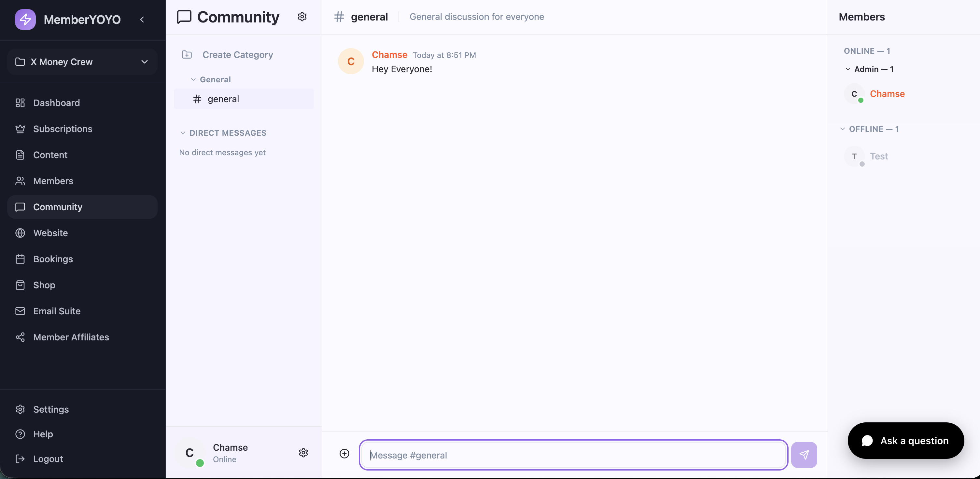Click the Members people icon

20,181
